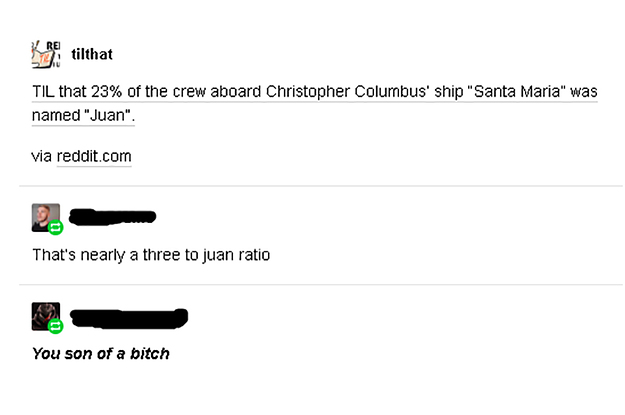Click the "TIL" word starting the post
Viewport: 625px width, 415px height.
(x=42, y=92)
